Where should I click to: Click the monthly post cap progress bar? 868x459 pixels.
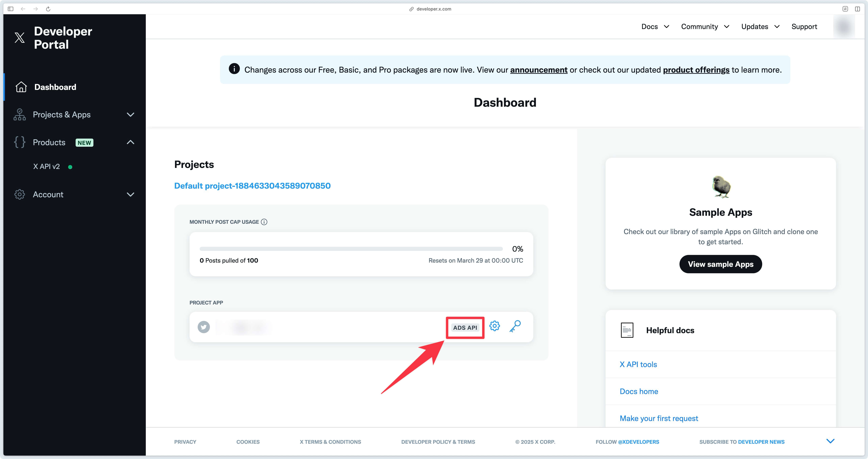click(351, 249)
